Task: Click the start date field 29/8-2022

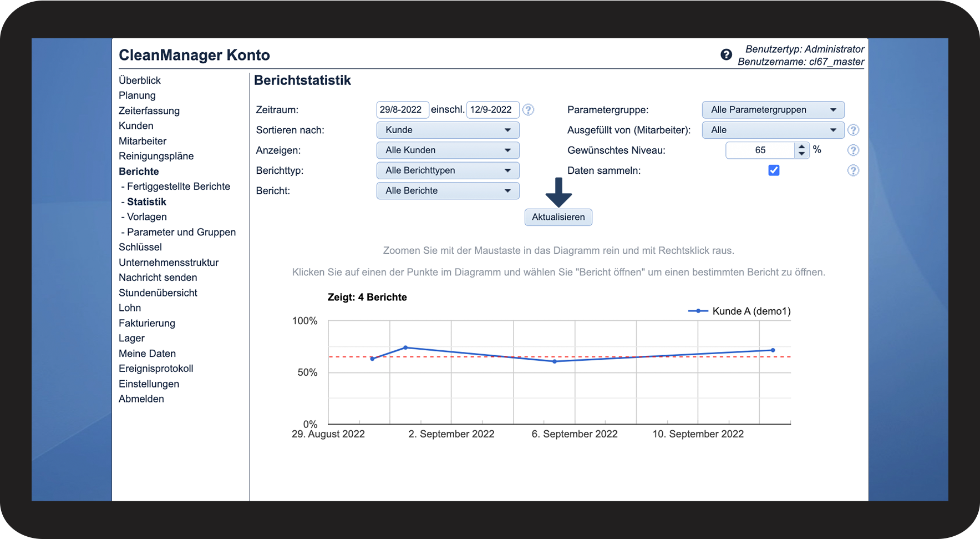Action: click(402, 110)
